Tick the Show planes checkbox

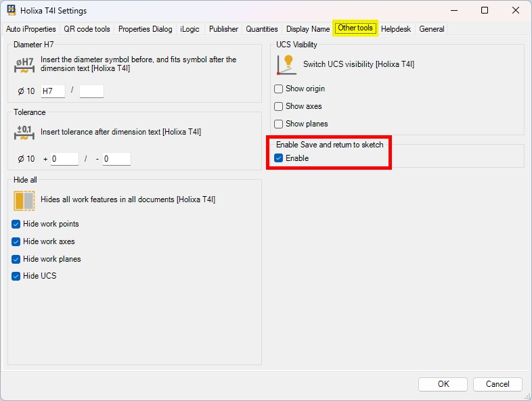[279, 124]
